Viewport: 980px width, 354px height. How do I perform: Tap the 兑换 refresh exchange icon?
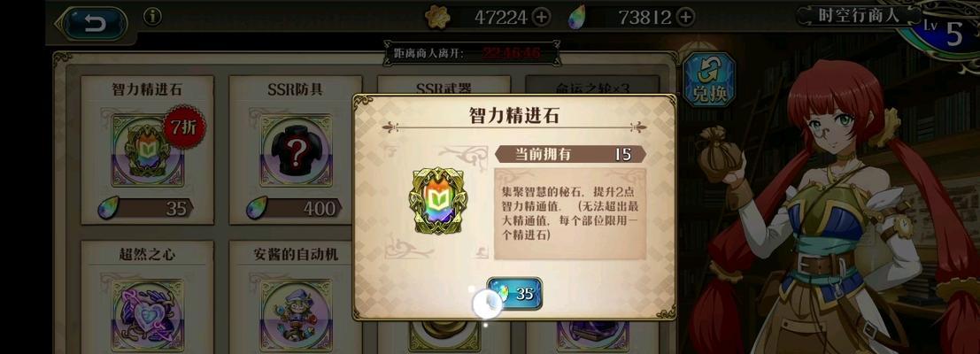708,80
